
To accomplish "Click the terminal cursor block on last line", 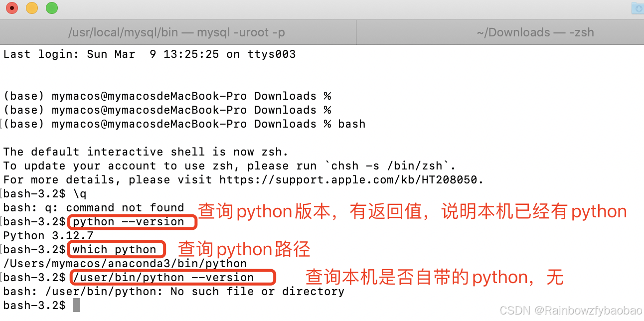I will click(x=76, y=305).
